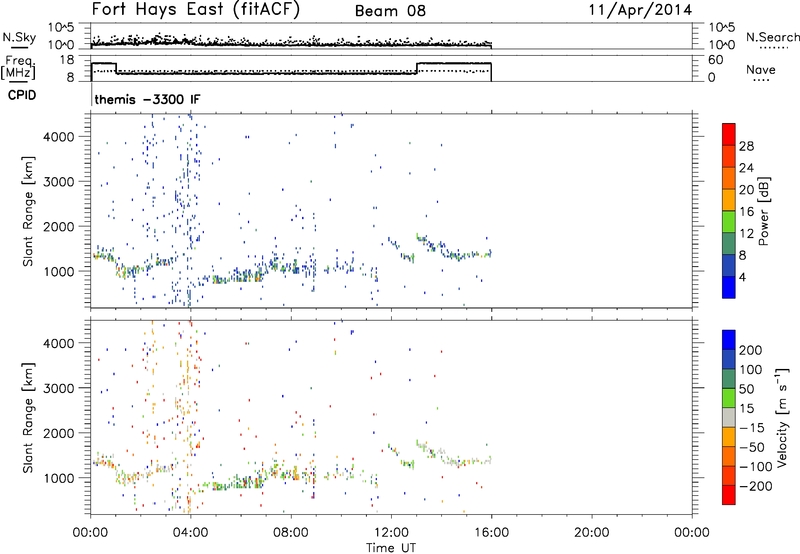800x554 pixels.
Task: Pick the teal 50–100 Velocity colorbar segment
Action: (x=729, y=379)
